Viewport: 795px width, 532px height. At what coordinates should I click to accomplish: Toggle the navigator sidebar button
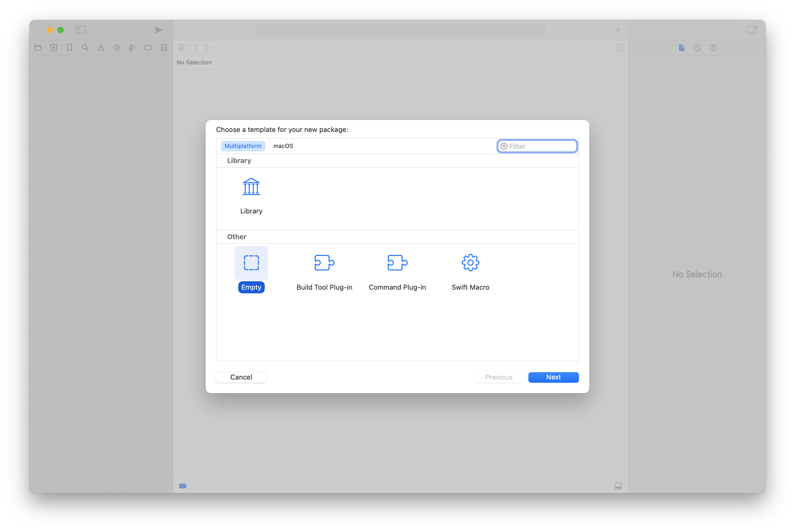pyautogui.click(x=80, y=30)
